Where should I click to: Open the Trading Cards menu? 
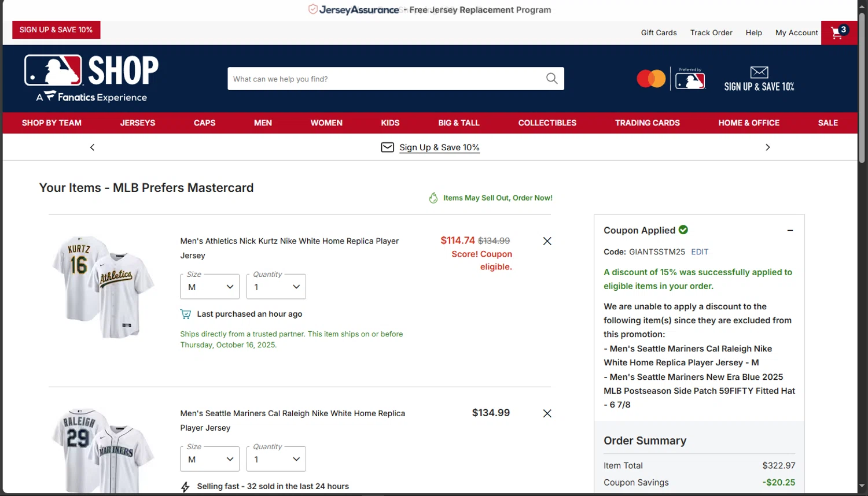pos(648,123)
